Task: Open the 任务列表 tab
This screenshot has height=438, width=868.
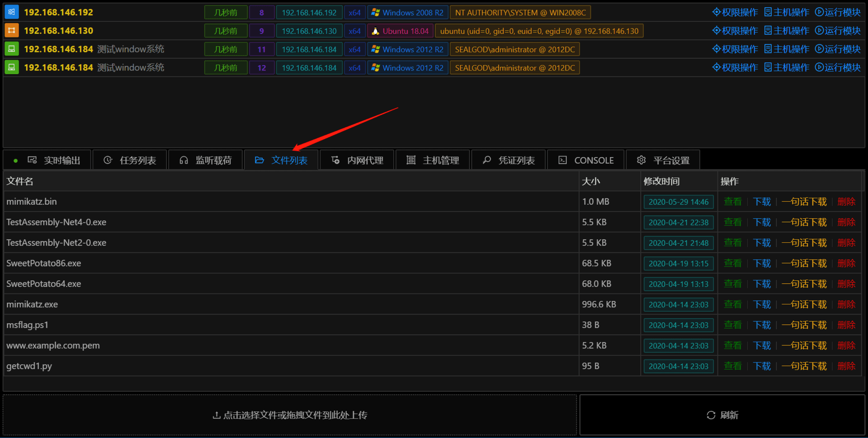Action: point(130,160)
